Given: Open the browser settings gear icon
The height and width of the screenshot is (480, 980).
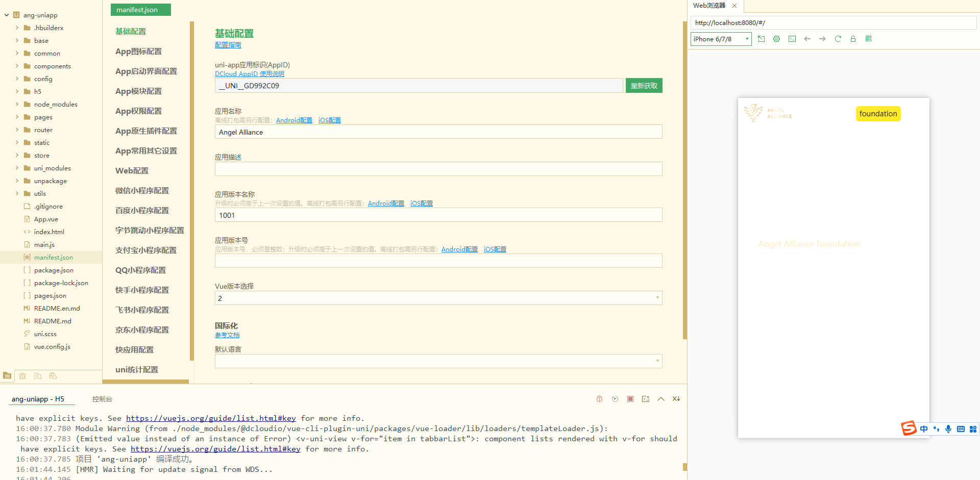Looking at the screenshot, I should click(776, 39).
